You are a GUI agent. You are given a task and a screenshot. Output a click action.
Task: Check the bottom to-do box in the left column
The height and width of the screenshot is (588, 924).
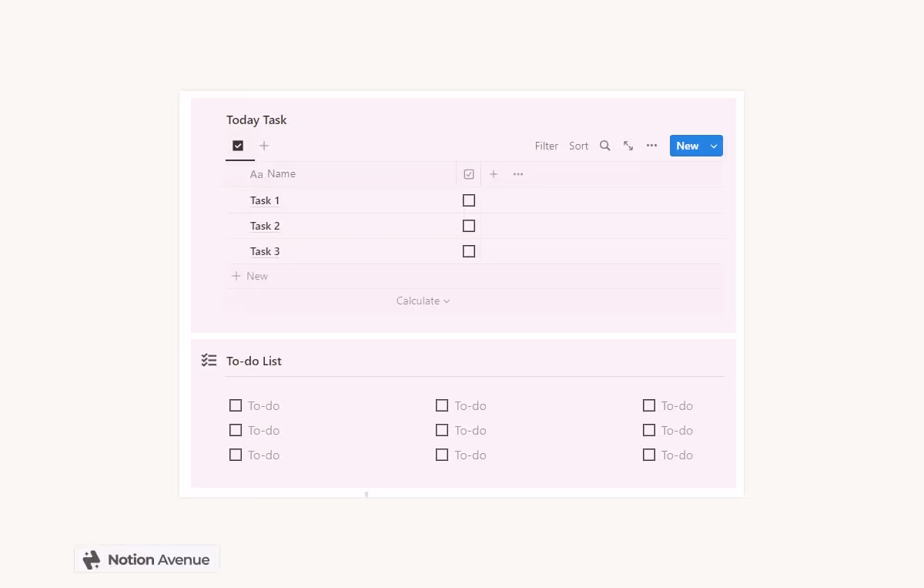pos(236,455)
